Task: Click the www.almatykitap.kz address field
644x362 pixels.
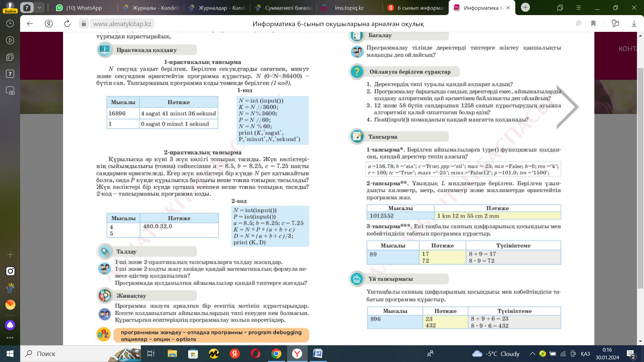Action: click(x=122, y=23)
